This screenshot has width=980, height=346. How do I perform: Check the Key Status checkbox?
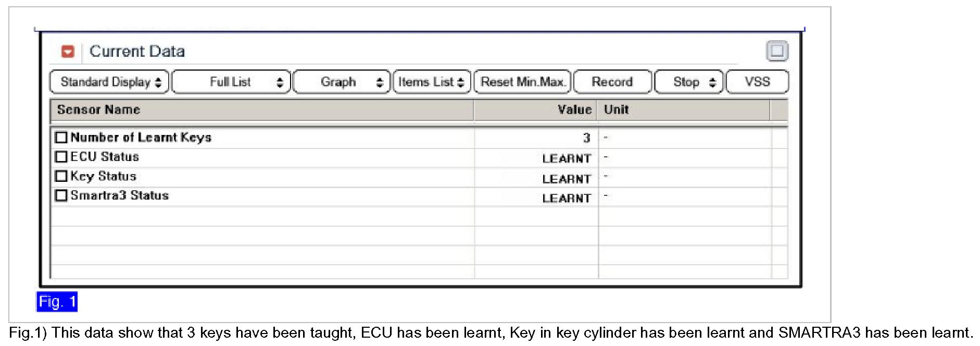pos(61,176)
